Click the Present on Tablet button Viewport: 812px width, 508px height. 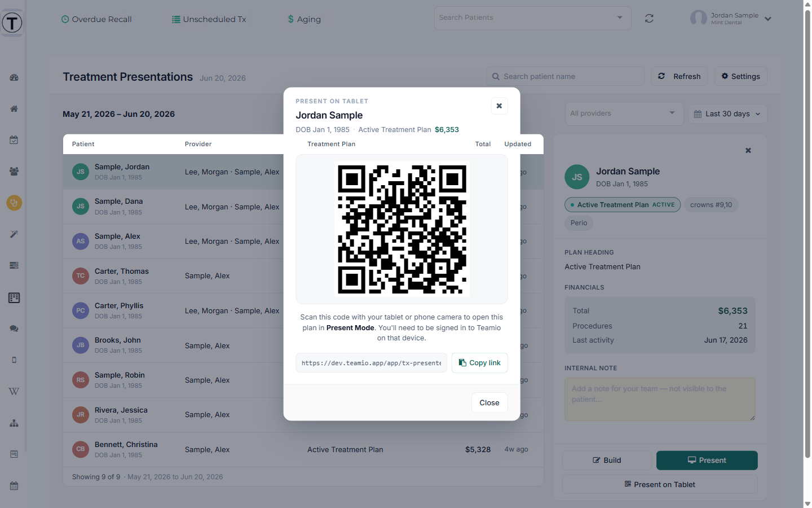coord(660,484)
